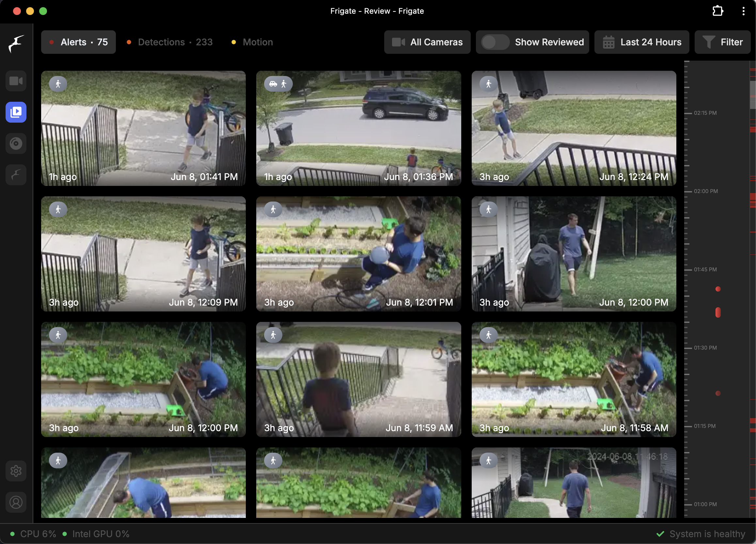
Task: Click the 01:45 PM timeline mark
Action: click(x=705, y=269)
